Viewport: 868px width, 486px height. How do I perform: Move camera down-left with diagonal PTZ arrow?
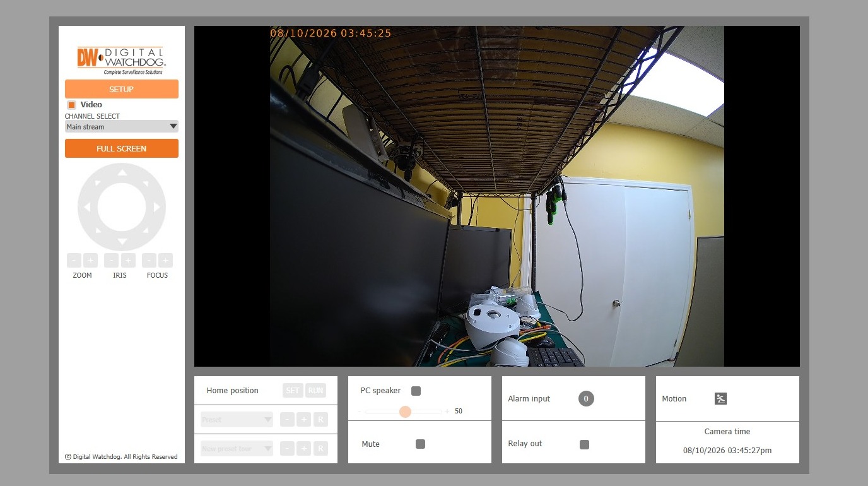point(98,231)
